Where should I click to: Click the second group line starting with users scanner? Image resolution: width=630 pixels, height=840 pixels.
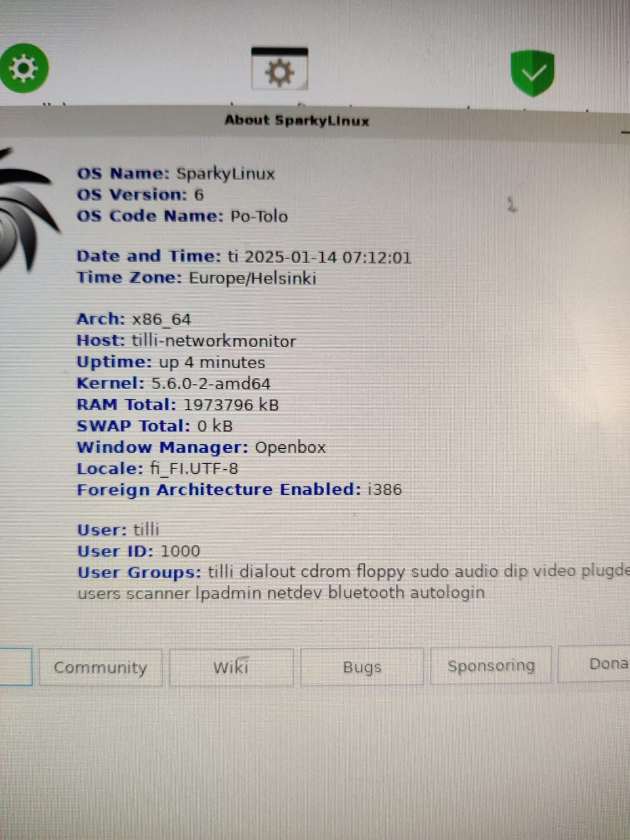coord(281,593)
